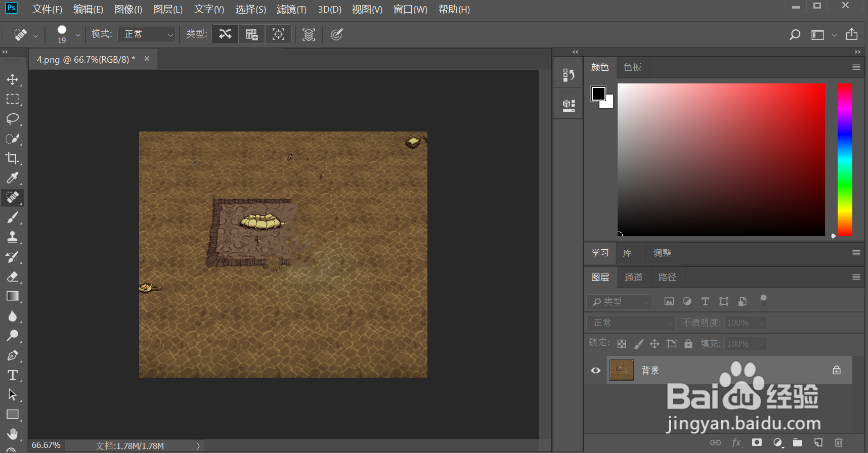
Task: Select the Quick Selection tool
Action: pos(13,139)
